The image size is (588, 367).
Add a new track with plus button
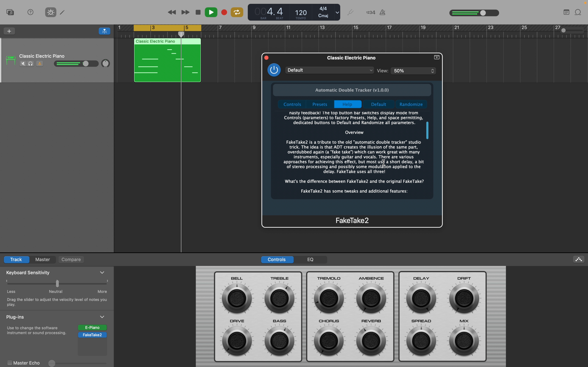point(9,31)
